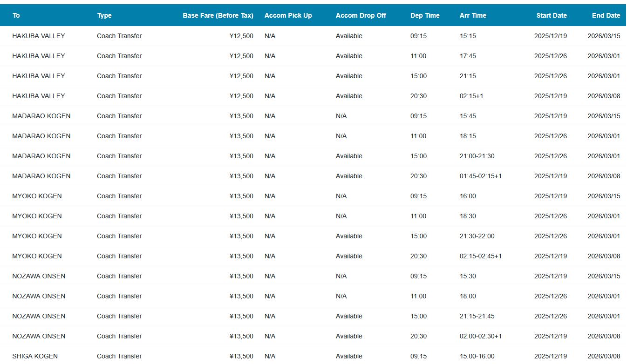The width and height of the screenshot is (627, 364).
Task: Click arrival window 02:15-02:45+1
Action: pyautogui.click(x=481, y=256)
